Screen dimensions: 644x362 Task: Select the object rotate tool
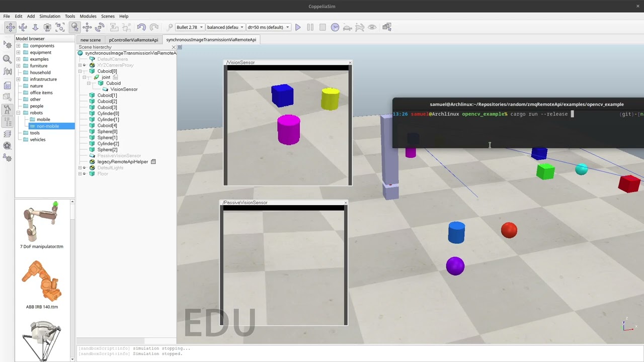click(x=100, y=27)
